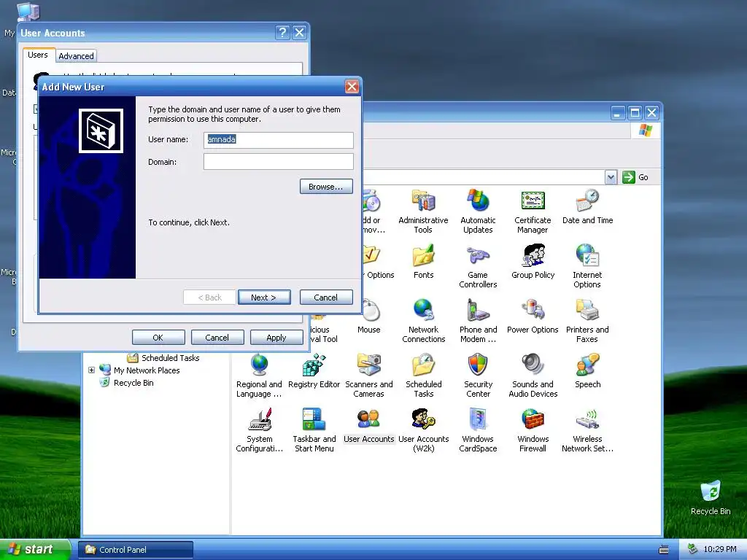Select Scheduled Tasks in folder tree

(x=163, y=357)
